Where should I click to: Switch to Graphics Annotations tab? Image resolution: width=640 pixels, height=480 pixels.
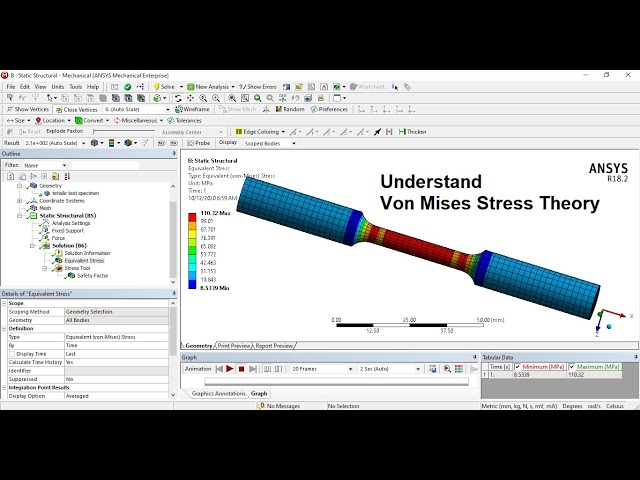coord(218,393)
